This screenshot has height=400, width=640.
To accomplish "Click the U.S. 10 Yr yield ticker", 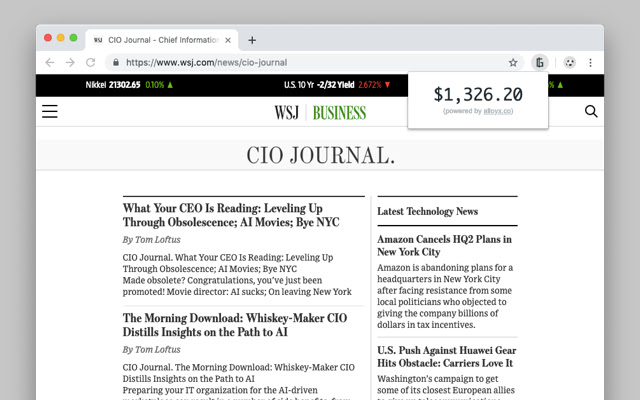I will point(337,85).
